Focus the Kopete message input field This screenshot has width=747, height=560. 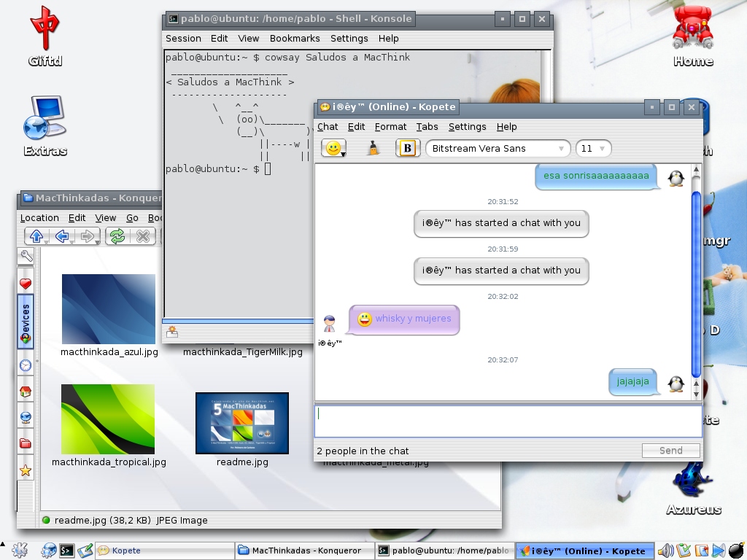[508, 421]
